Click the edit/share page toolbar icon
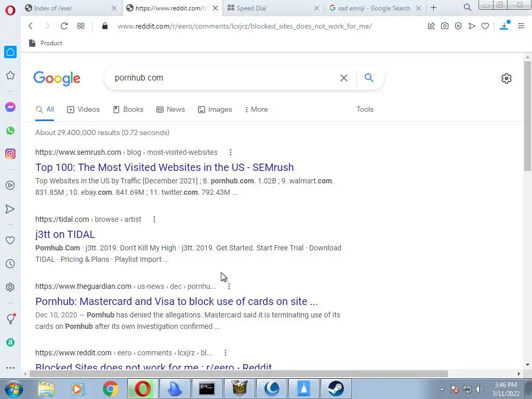Screen dimensions: 532x399 click(431, 26)
